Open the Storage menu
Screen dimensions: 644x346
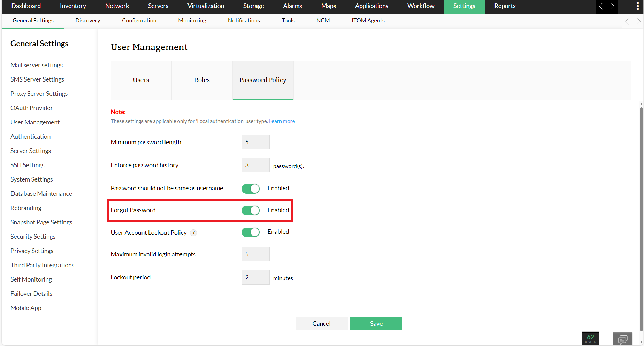pos(254,6)
